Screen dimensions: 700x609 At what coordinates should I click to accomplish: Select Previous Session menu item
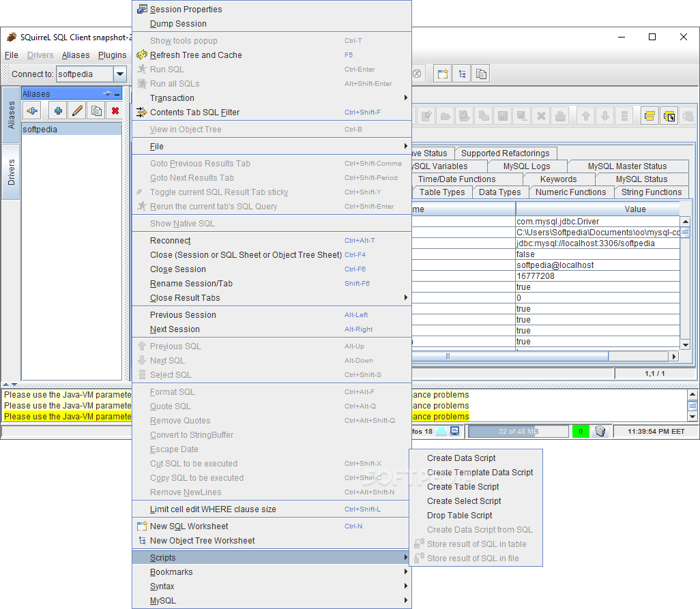click(x=272, y=314)
